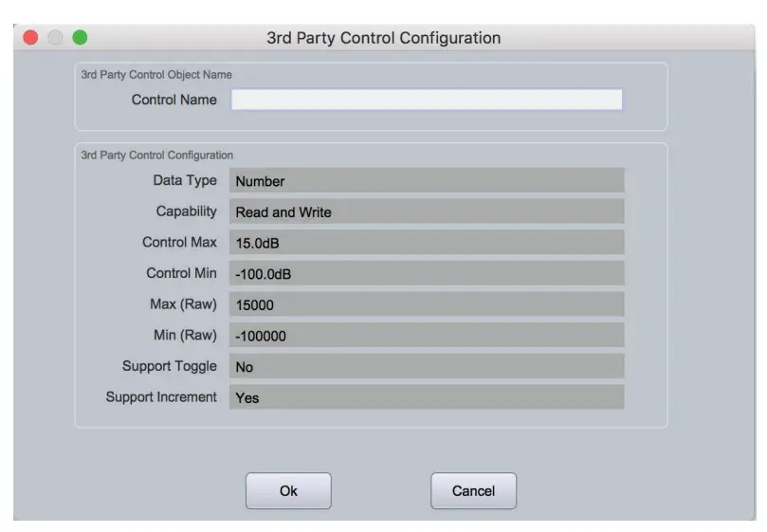
Task: Click the Data Type label
Action: pyautogui.click(x=185, y=180)
